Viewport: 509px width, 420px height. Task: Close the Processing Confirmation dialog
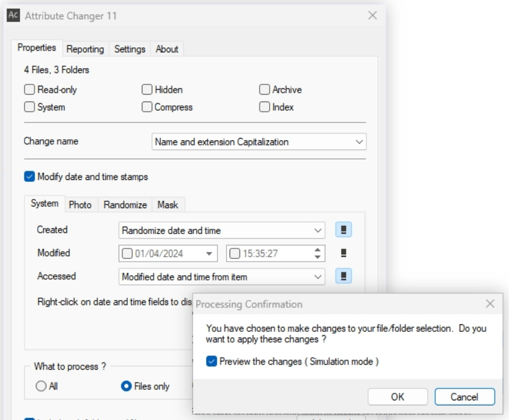click(490, 304)
